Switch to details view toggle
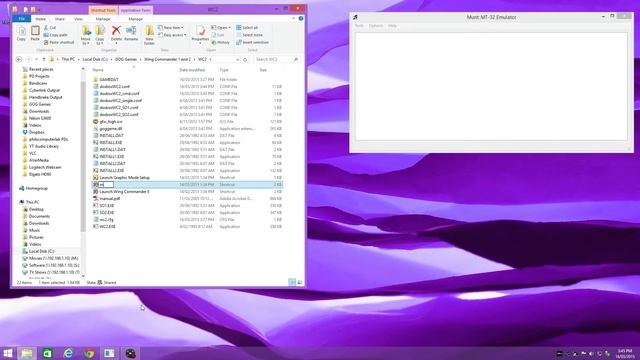Screen dimensions: 640x360 [x=292, y=282]
